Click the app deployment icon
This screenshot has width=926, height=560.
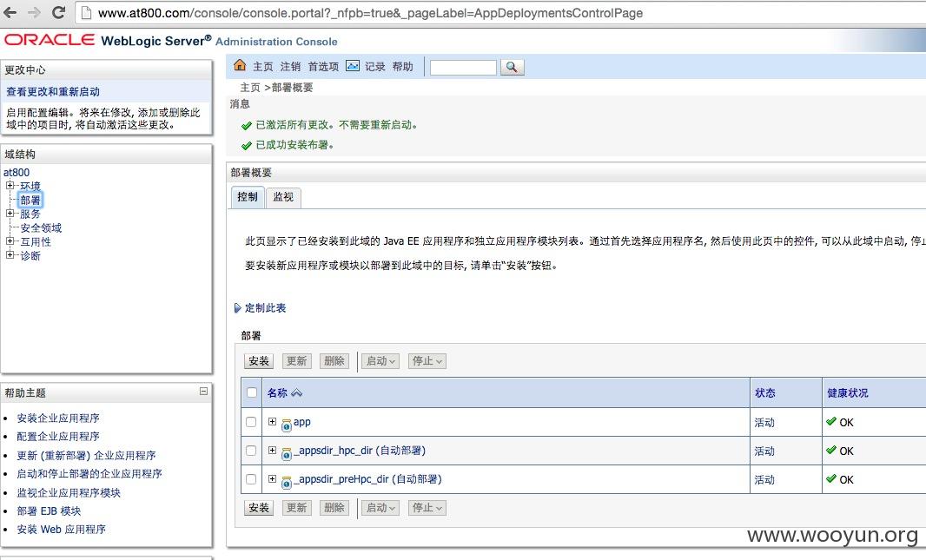287,425
